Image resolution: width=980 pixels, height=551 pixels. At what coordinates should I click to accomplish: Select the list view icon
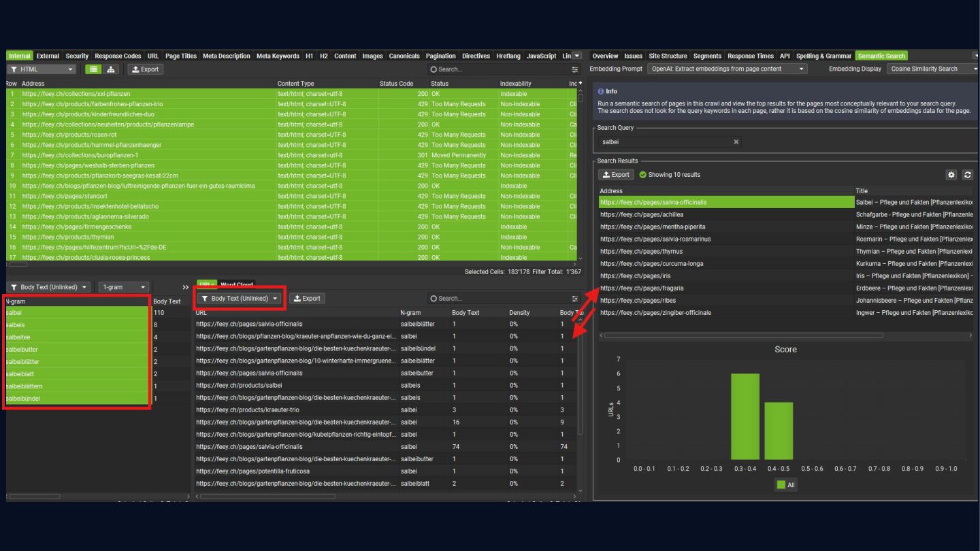(93, 69)
